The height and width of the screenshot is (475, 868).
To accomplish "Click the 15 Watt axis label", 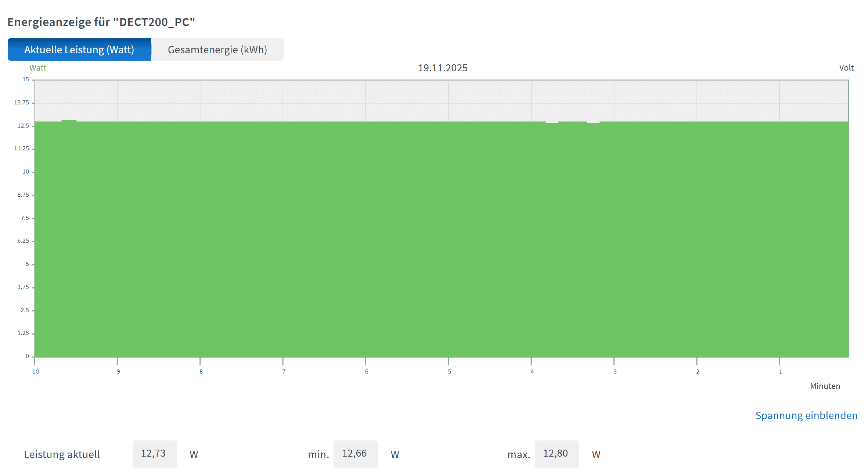I will [x=26, y=79].
